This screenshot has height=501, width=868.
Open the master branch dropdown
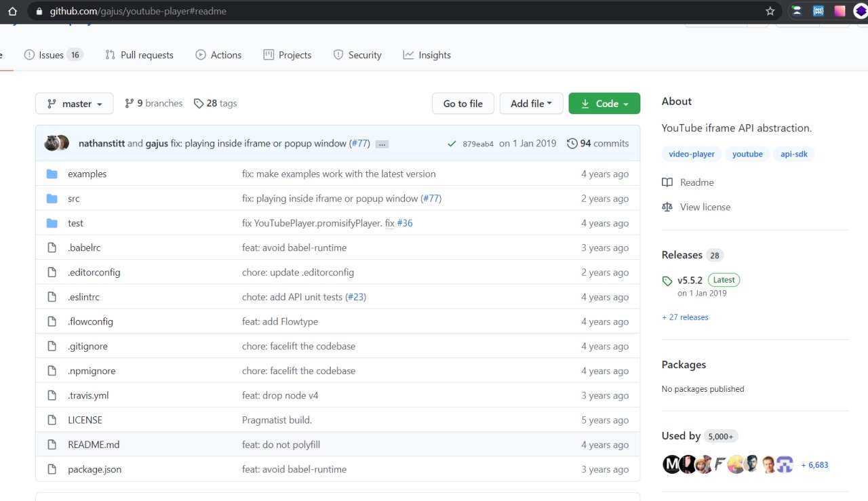[75, 104]
